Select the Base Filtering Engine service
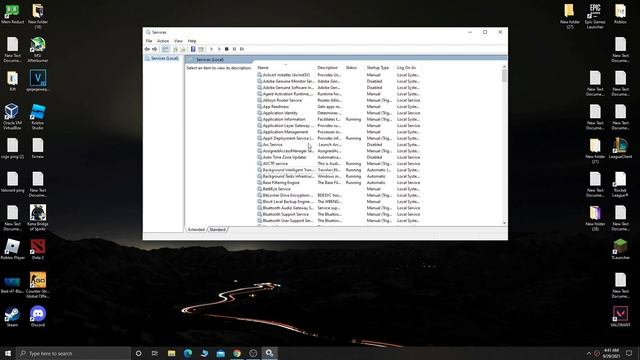The height and width of the screenshot is (360, 640). [339, 182]
